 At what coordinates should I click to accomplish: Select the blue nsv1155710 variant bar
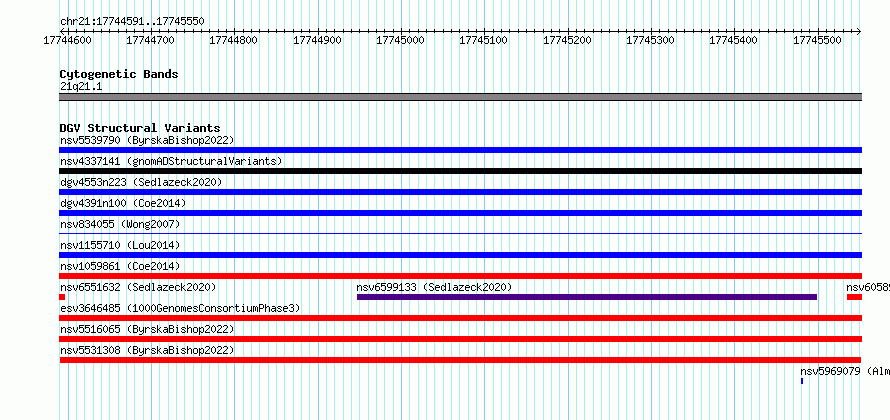point(460,255)
